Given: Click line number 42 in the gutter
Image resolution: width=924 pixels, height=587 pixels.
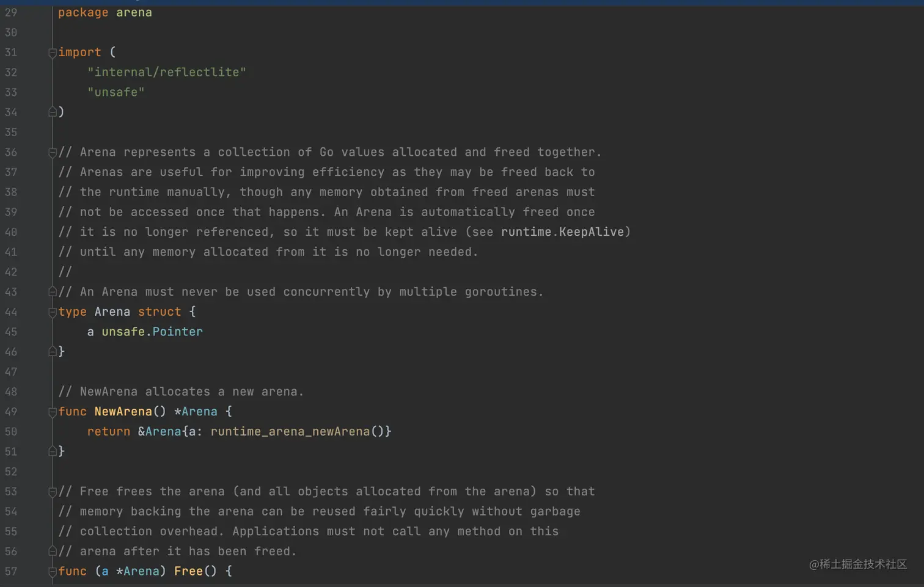Looking at the screenshot, I should pos(11,272).
